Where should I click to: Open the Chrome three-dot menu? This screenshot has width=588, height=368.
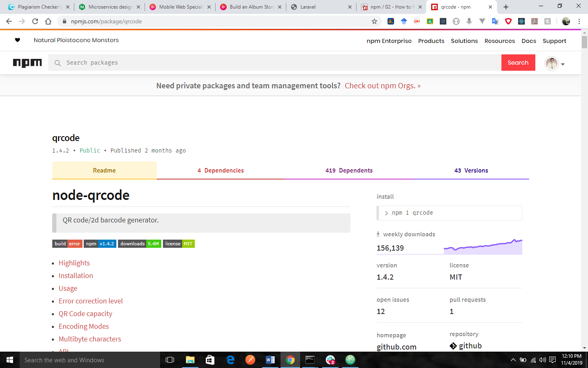click(579, 21)
